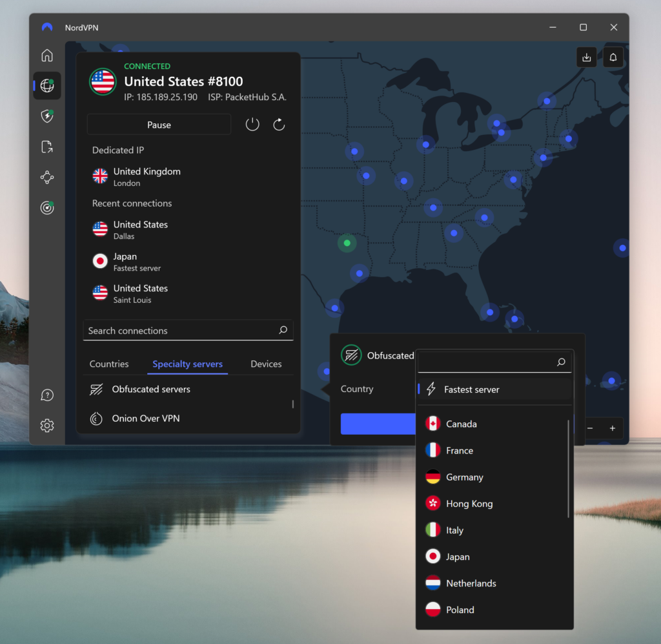This screenshot has height=644, width=661.
Task: Click the country dropdown search field
Action: click(494, 362)
